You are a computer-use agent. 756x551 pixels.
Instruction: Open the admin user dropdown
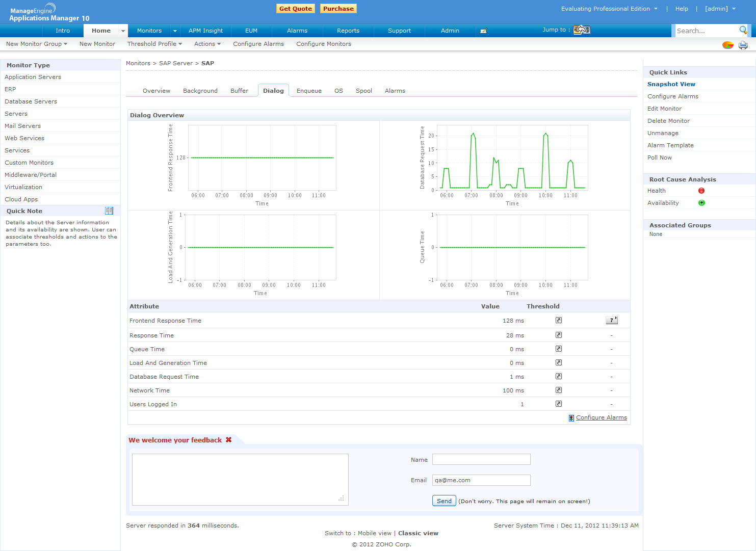720,9
